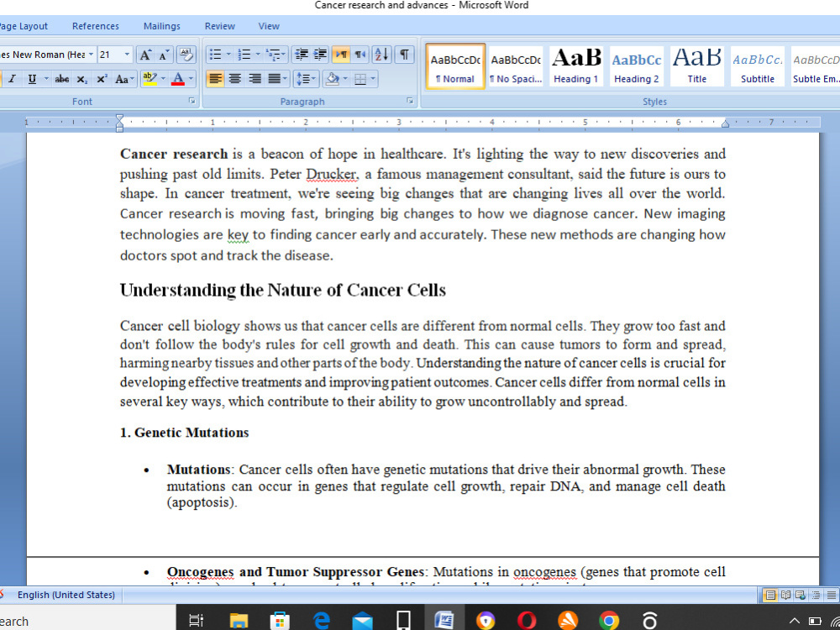Open the Review tab
The width and height of the screenshot is (840, 630).
[x=219, y=26]
